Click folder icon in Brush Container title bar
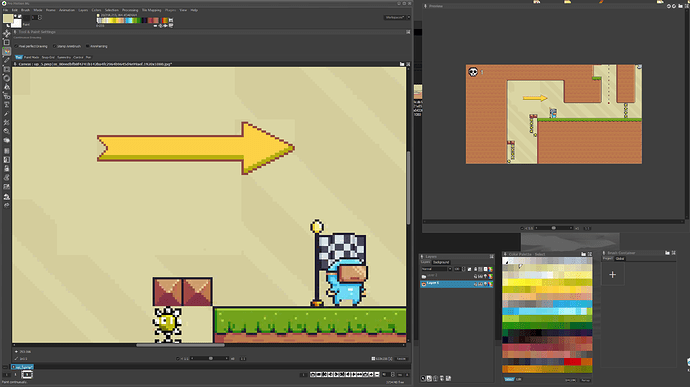The height and width of the screenshot is (387, 690). 668,253
